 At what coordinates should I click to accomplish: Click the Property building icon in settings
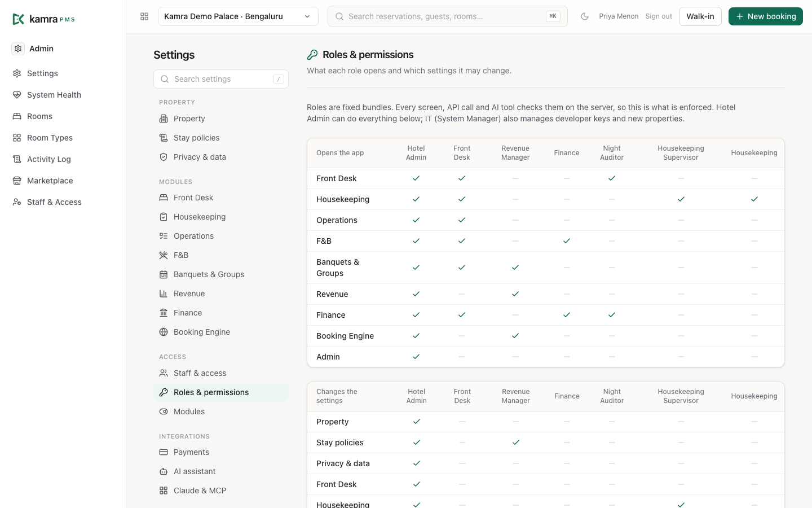[x=164, y=119]
